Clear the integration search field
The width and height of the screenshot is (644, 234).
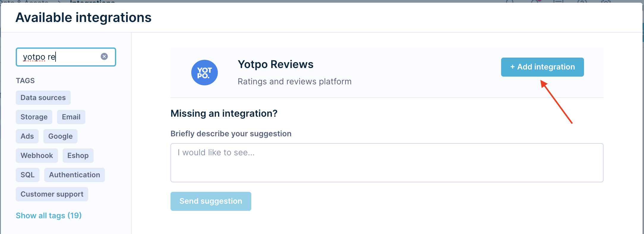[x=104, y=56]
